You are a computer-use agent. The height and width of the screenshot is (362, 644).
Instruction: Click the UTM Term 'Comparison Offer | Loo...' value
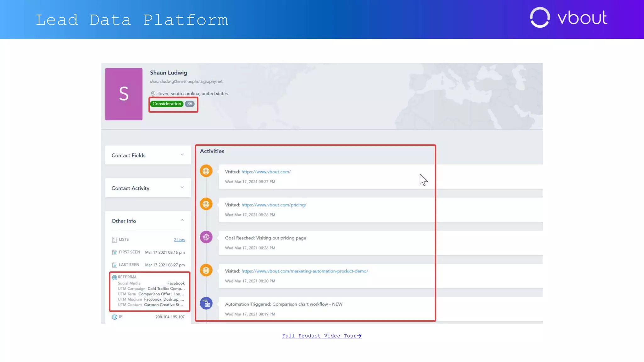coord(161,294)
